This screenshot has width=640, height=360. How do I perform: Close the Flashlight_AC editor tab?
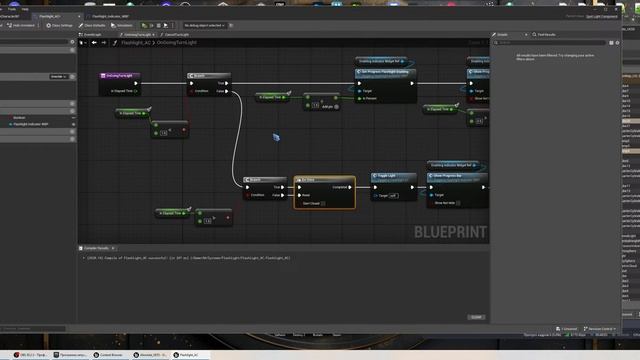pos(79,16)
